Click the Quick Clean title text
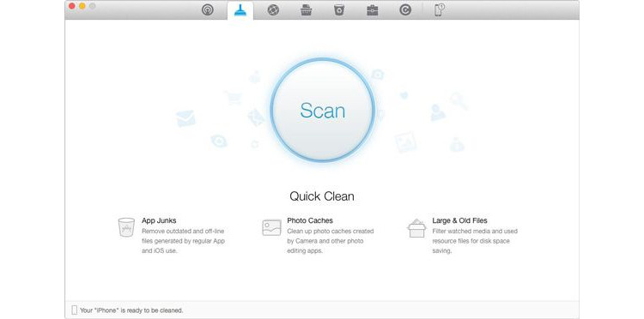 (322, 196)
